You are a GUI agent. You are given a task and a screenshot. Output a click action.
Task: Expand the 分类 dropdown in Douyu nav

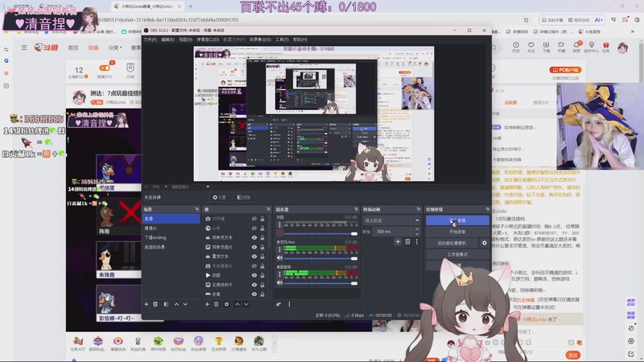[115, 47]
